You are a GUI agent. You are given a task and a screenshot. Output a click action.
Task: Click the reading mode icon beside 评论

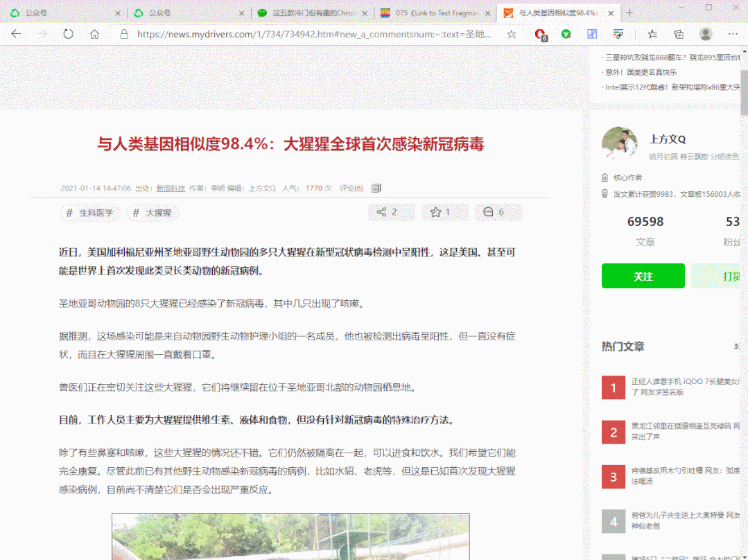point(376,188)
